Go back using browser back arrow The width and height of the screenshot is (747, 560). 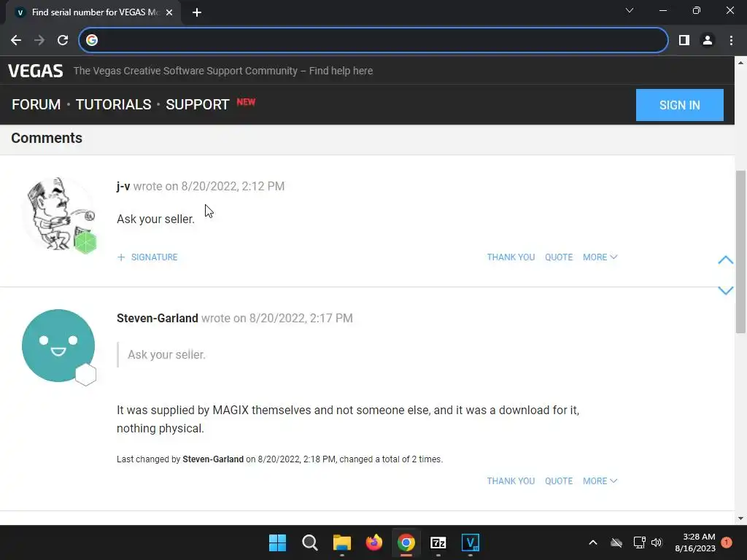point(16,41)
